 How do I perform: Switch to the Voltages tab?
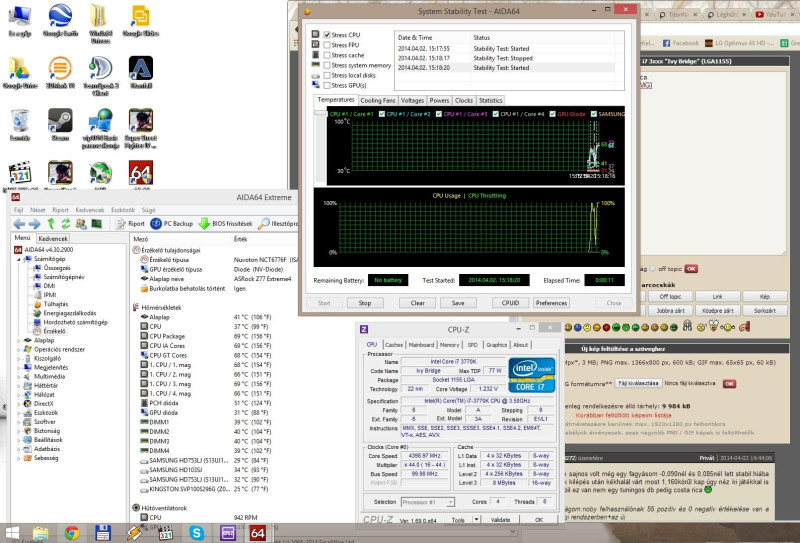click(x=412, y=101)
